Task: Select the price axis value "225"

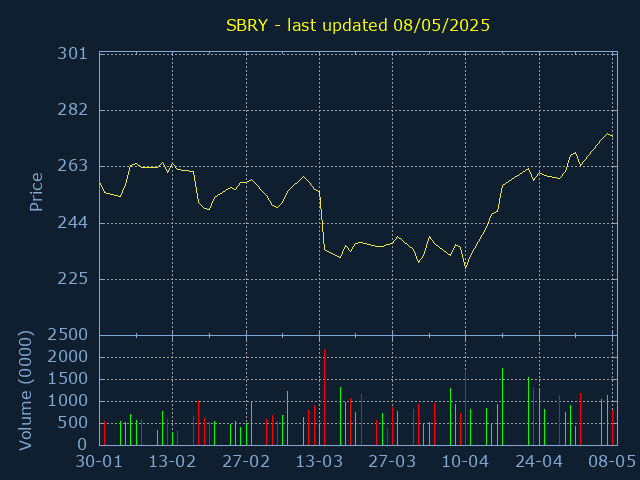Action: pos(73,280)
